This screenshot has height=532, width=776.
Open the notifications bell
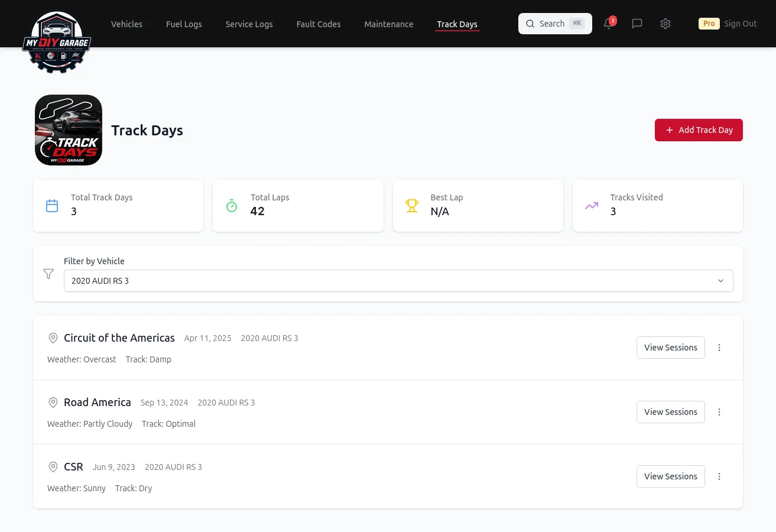[608, 24]
